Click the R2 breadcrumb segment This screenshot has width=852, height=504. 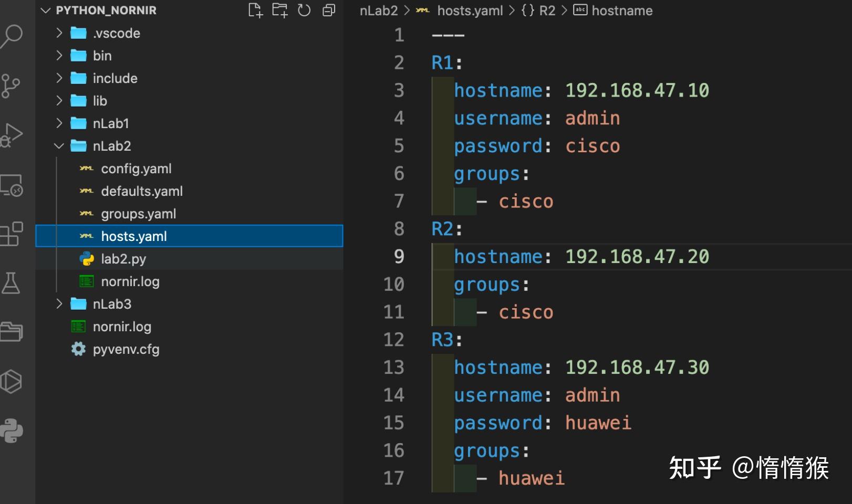547,10
